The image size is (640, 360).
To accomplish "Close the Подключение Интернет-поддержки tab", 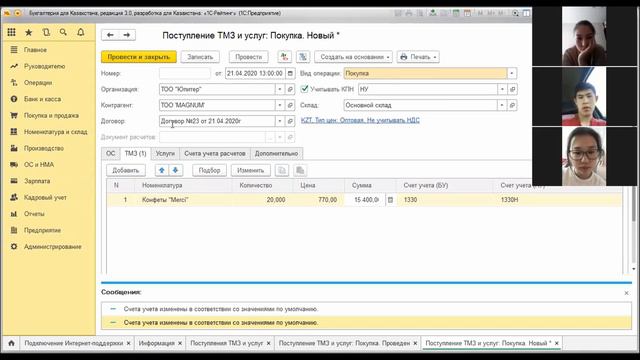I will 128,343.
